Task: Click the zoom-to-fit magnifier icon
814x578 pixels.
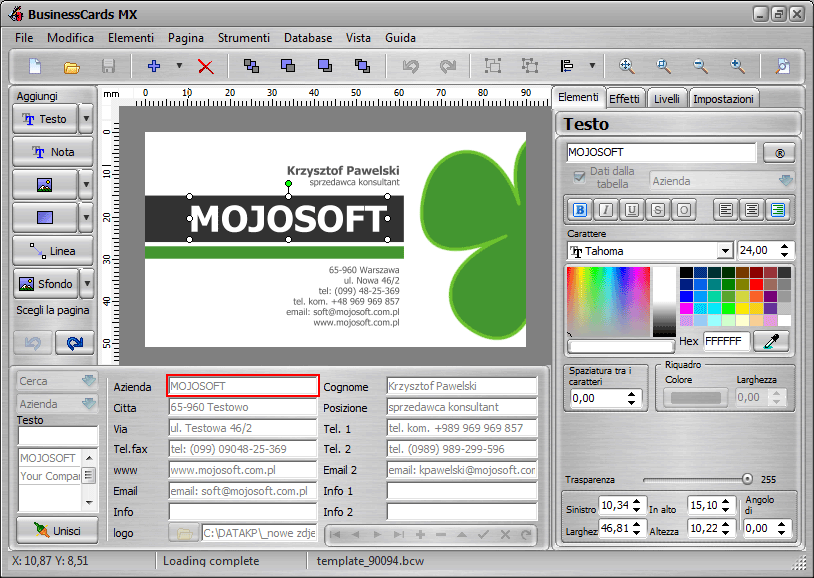Action: click(x=626, y=66)
